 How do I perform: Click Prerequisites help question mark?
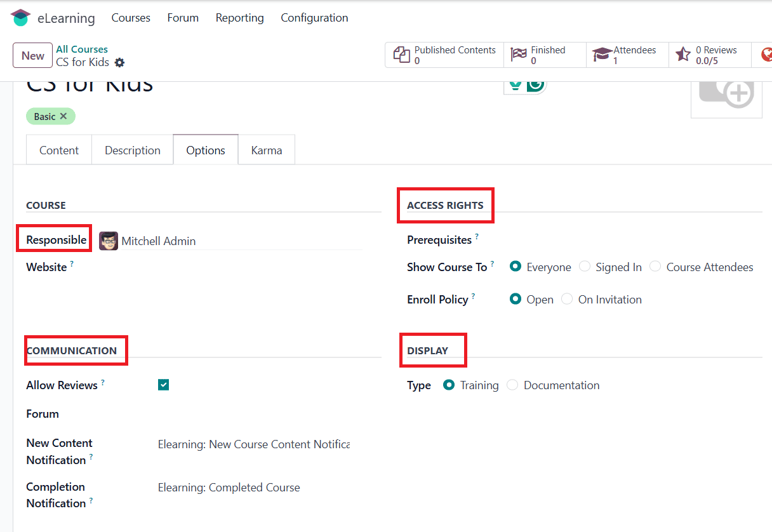tap(477, 236)
